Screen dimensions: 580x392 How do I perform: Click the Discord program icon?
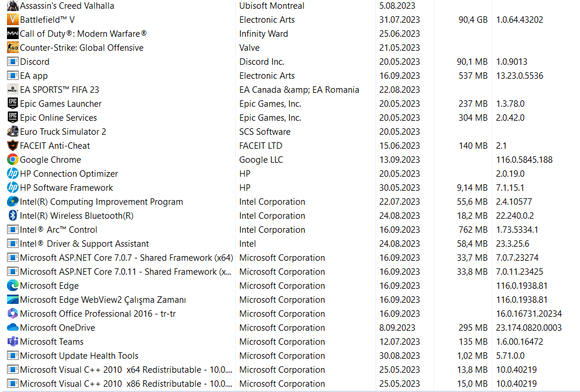[13, 61]
